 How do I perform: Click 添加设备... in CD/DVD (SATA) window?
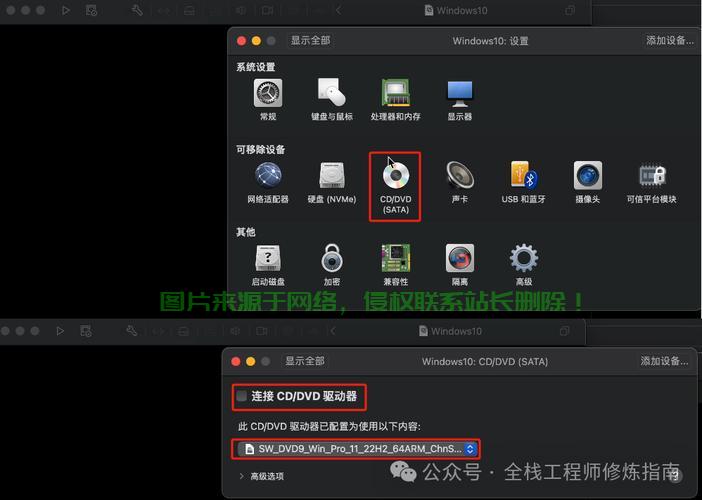coord(664,361)
